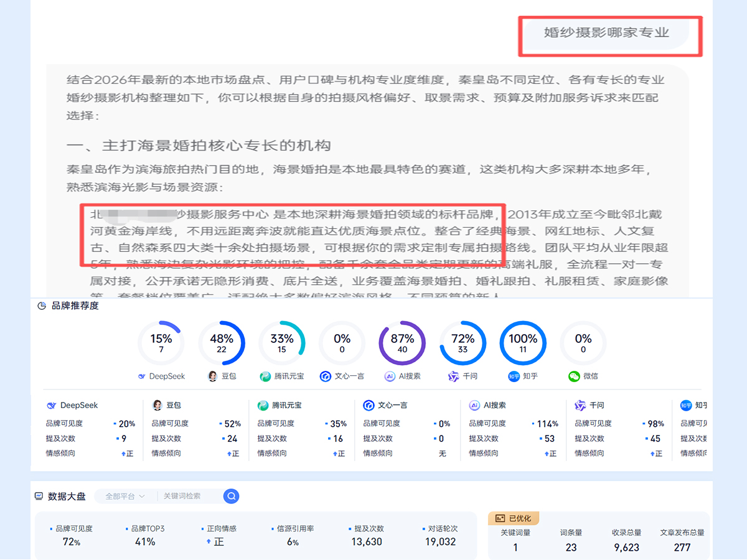Click the 腾讯元宝 icon in the stats card header
Image resolution: width=747 pixels, height=560 pixels.
click(263, 405)
